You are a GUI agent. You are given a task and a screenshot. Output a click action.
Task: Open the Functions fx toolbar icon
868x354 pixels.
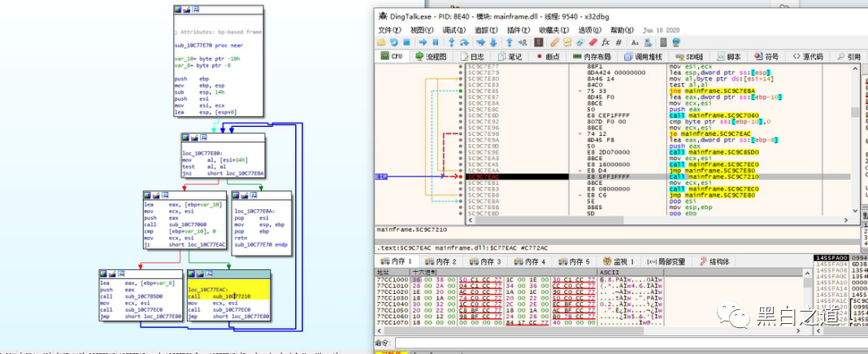tap(605, 42)
